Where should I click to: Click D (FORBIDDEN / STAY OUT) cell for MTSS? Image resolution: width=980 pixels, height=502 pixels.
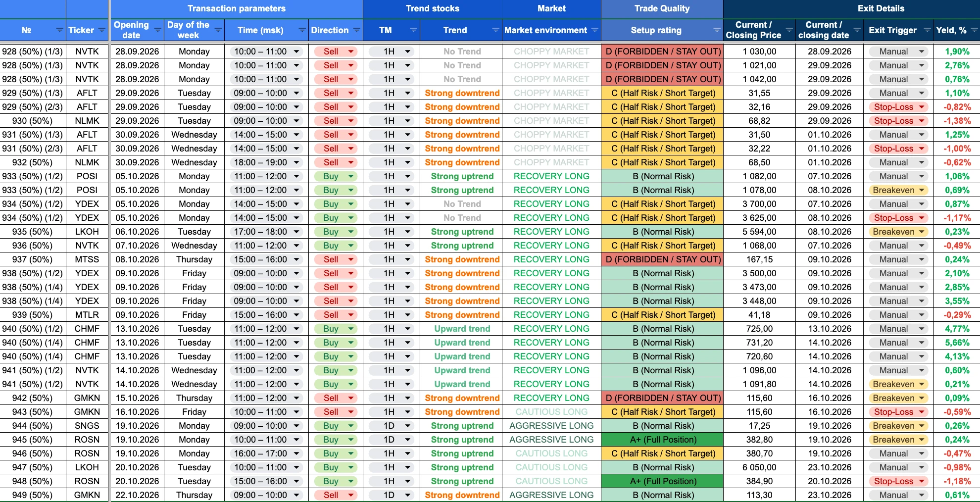tap(662, 259)
